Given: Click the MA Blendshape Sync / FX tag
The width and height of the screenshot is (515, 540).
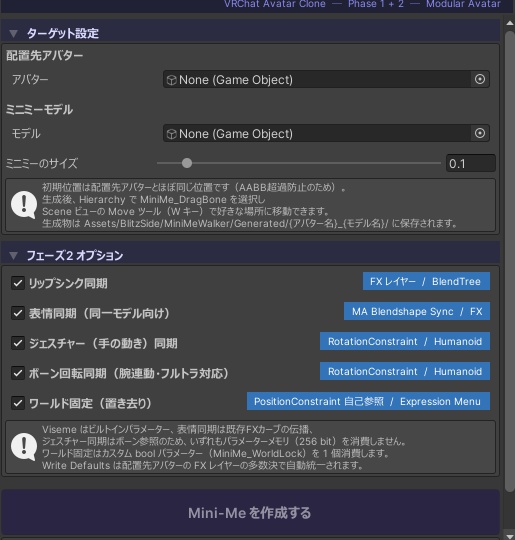Looking at the screenshot, I should (417, 311).
